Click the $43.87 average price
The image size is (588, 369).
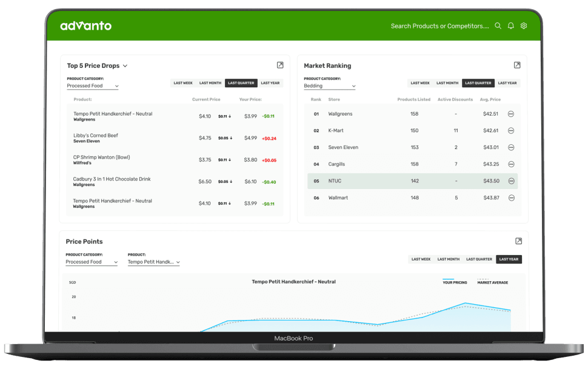pyautogui.click(x=491, y=198)
